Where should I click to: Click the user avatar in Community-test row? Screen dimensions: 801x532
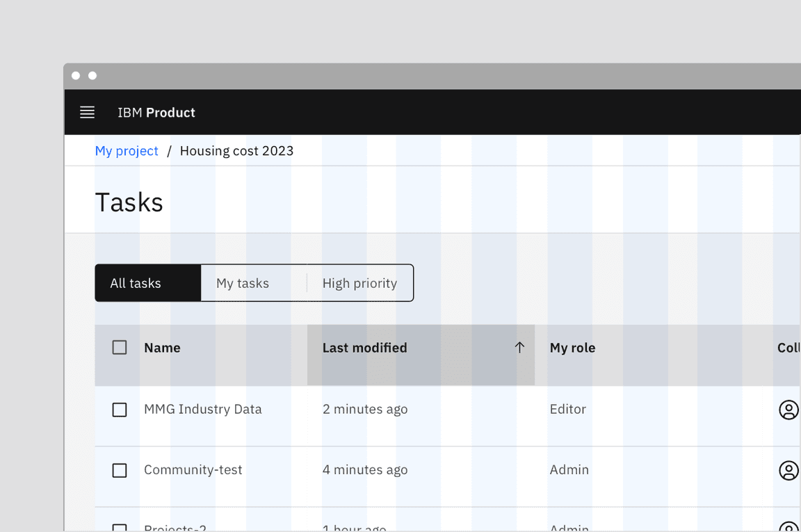point(788,470)
